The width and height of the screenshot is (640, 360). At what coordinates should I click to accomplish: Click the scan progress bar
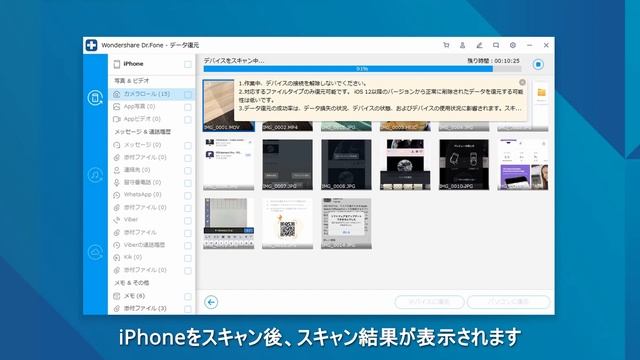tap(362, 69)
